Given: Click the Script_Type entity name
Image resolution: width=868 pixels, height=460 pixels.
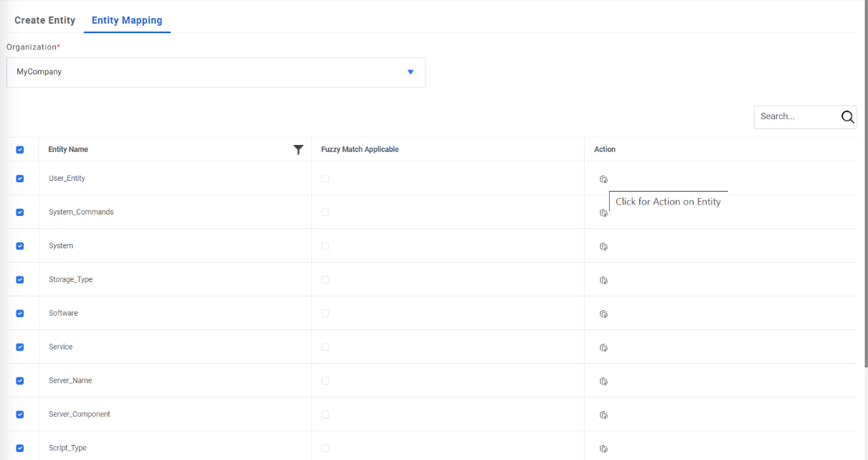Looking at the screenshot, I should [67, 448].
